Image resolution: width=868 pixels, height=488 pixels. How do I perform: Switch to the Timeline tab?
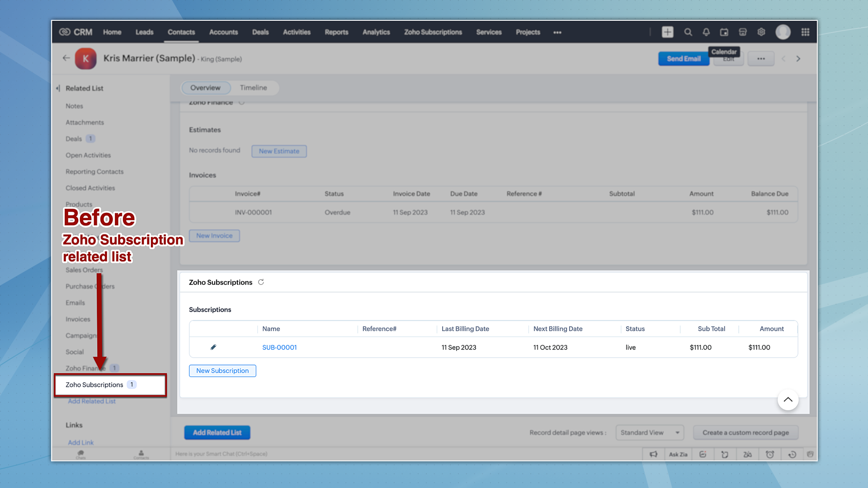pos(253,88)
